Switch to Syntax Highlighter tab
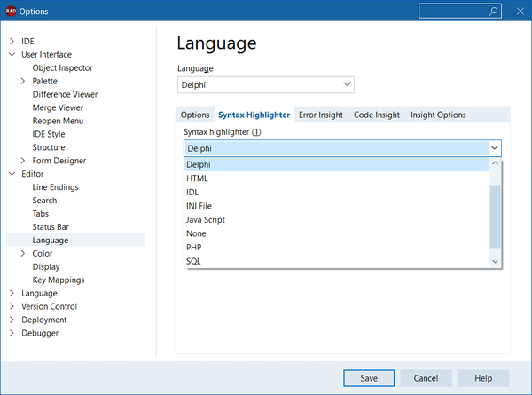532x395 pixels. [254, 115]
